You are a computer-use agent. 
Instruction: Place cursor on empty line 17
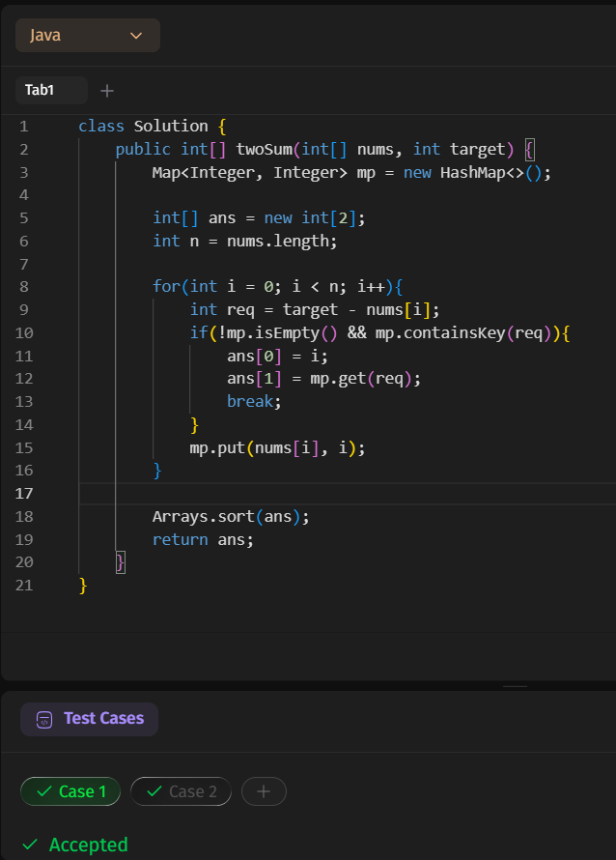(x=348, y=494)
